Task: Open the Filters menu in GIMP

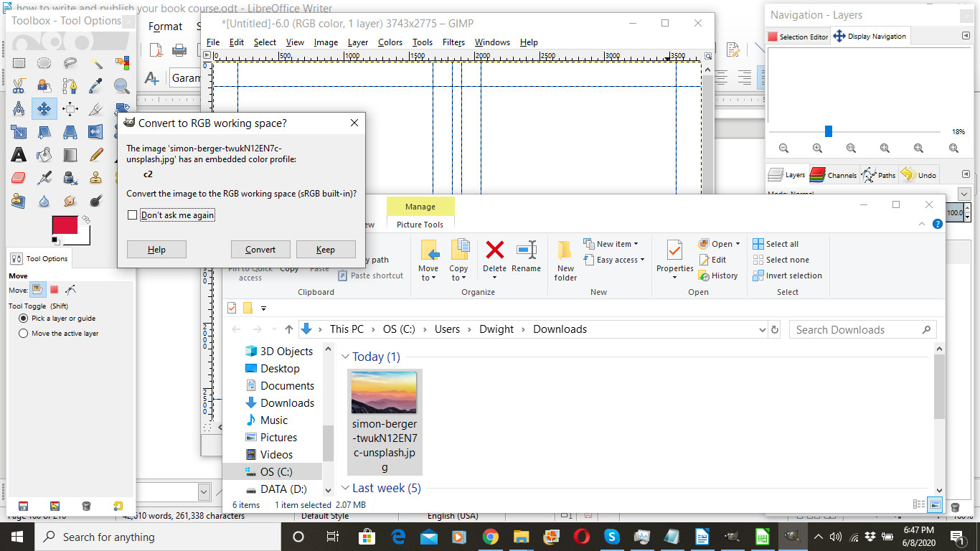Action: point(453,42)
